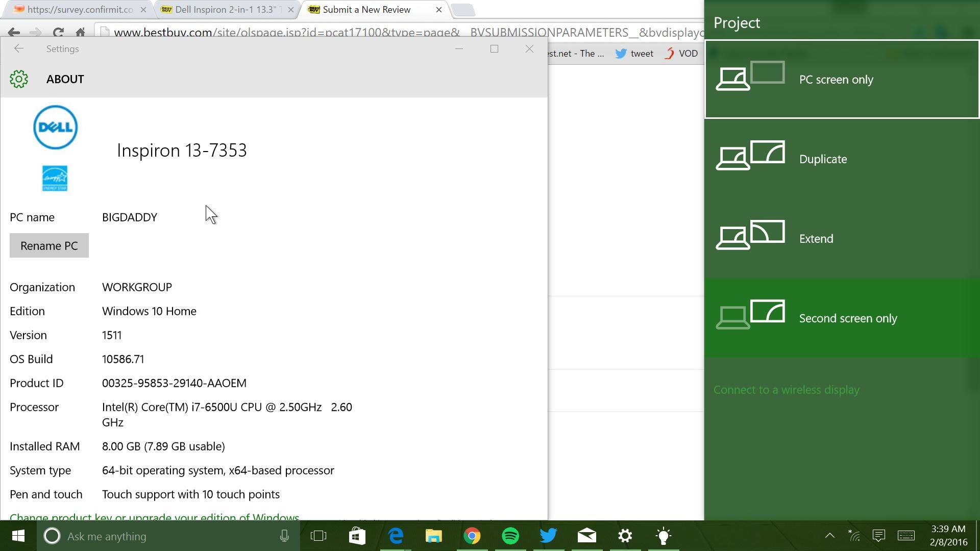Open Microsoft Edge from the taskbar
Screen dimensions: 980x551
396,536
